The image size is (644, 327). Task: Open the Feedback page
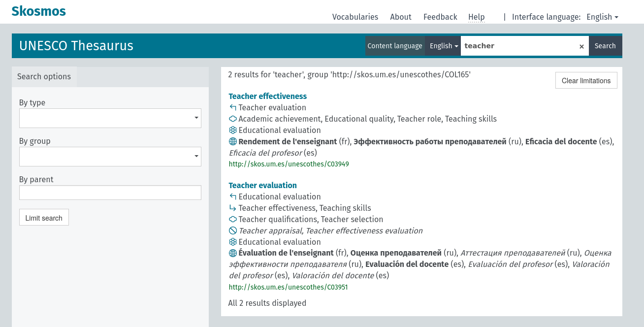tap(440, 17)
